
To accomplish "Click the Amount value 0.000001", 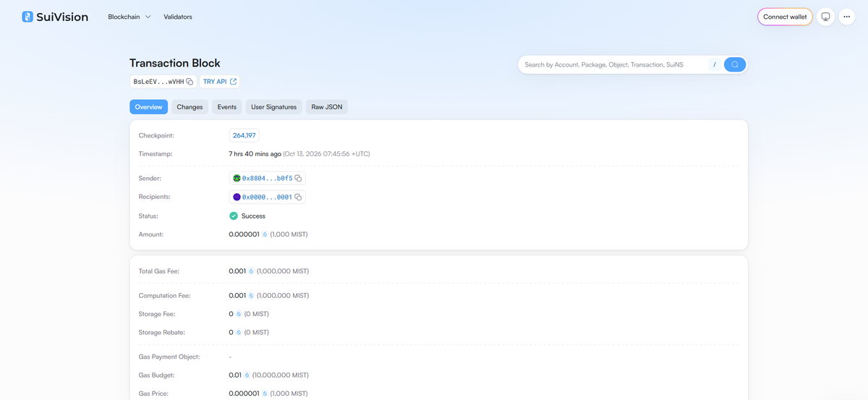I will 244,234.
